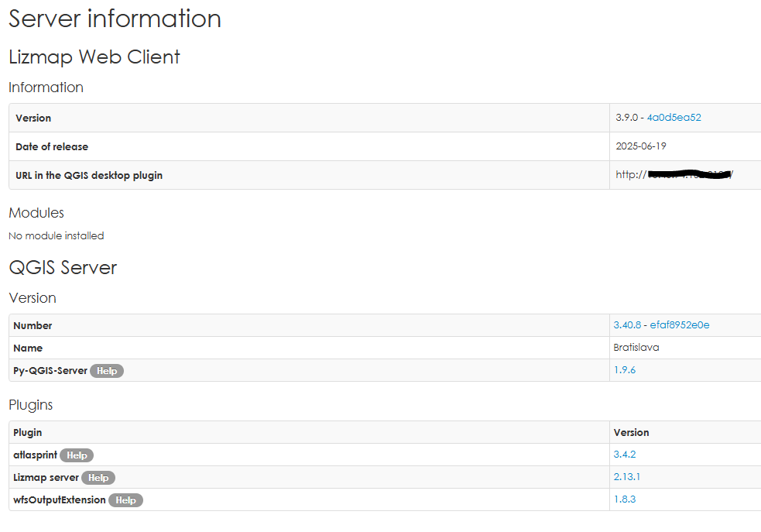Image resolution: width=761 pixels, height=532 pixels.
Task: Click the 'No module installed' message
Action: pyautogui.click(x=57, y=236)
